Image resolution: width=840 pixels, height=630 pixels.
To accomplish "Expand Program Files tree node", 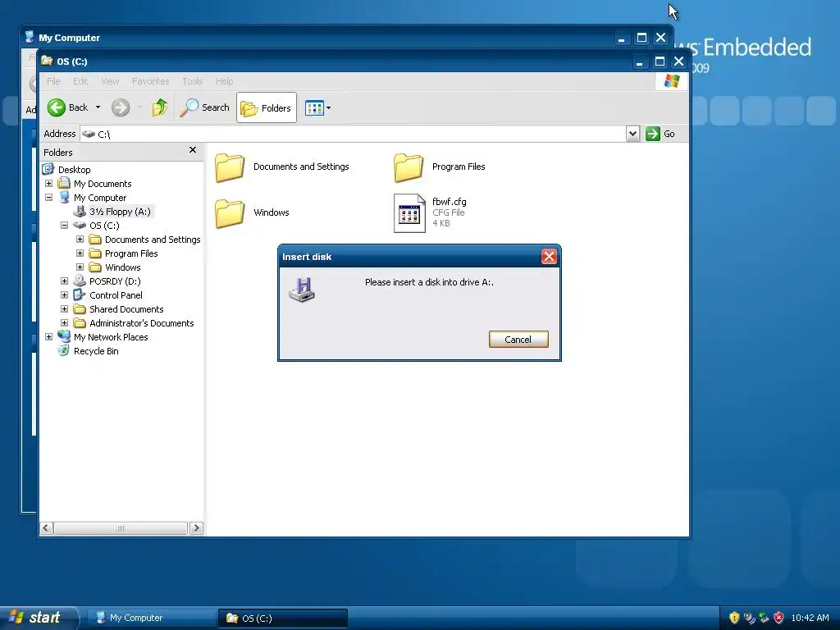I will point(80,253).
